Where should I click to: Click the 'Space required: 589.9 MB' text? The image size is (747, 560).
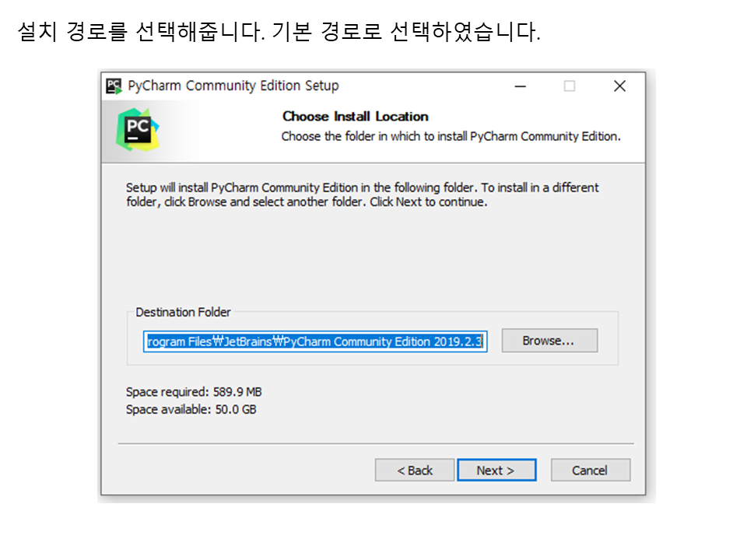click(194, 392)
